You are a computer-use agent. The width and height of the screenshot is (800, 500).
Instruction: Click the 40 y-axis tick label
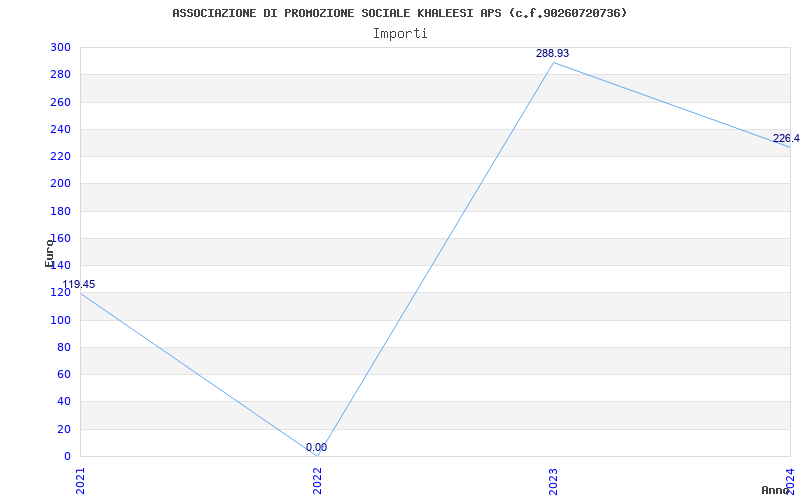coord(64,402)
